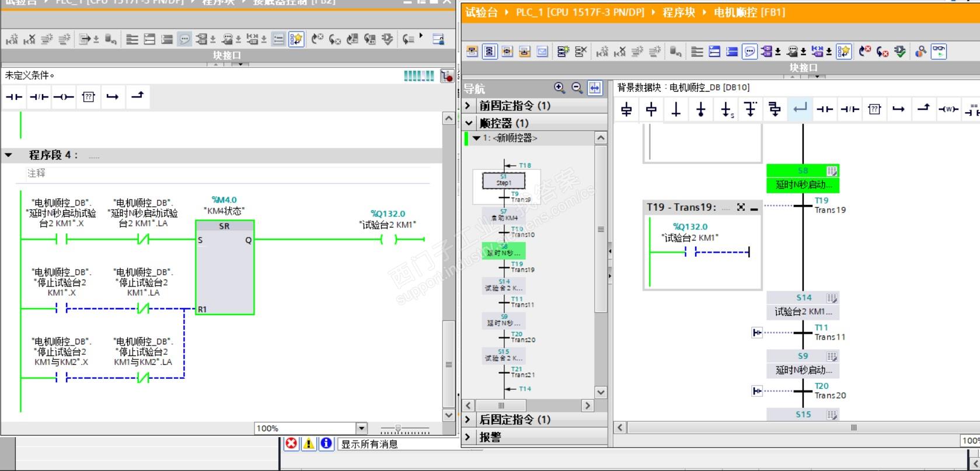980x471 pixels.
Task: Insert normally open contact in GRAPH toolbar
Action: pyautogui.click(x=825, y=109)
